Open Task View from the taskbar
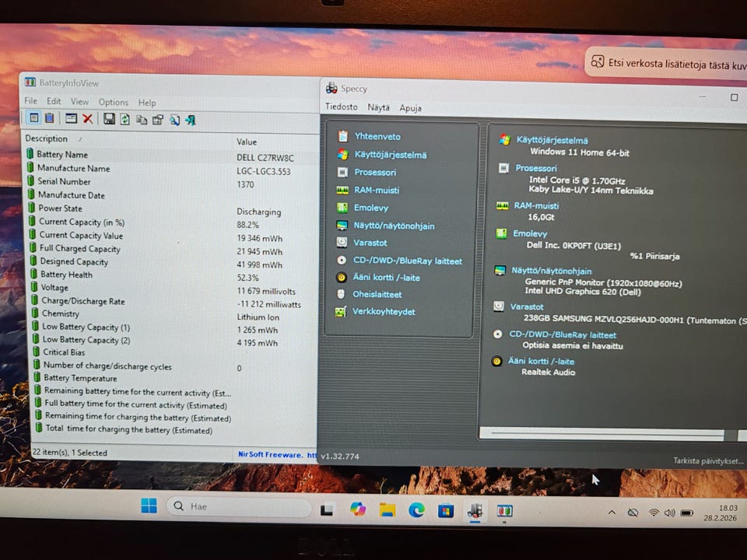This screenshot has height=560, width=747. [x=327, y=510]
